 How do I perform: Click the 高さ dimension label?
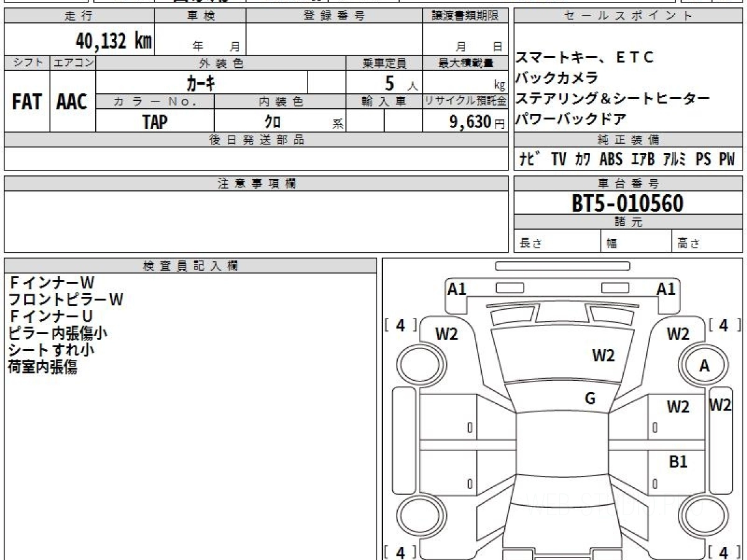688,244
